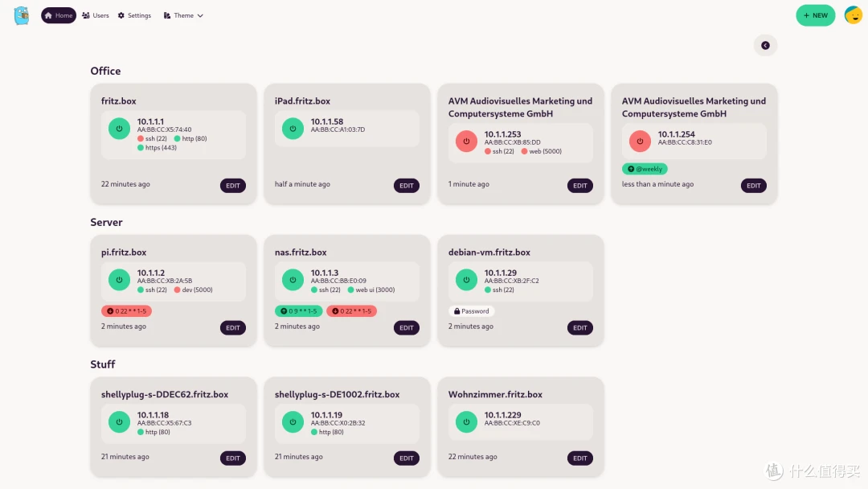Select Home in the navigation bar
This screenshot has width=868, height=489.
(58, 14)
